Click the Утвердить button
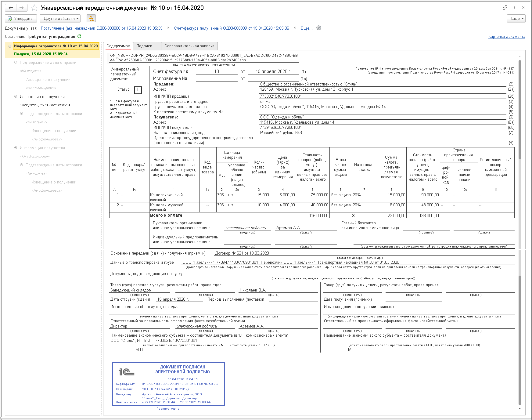 point(21,19)
